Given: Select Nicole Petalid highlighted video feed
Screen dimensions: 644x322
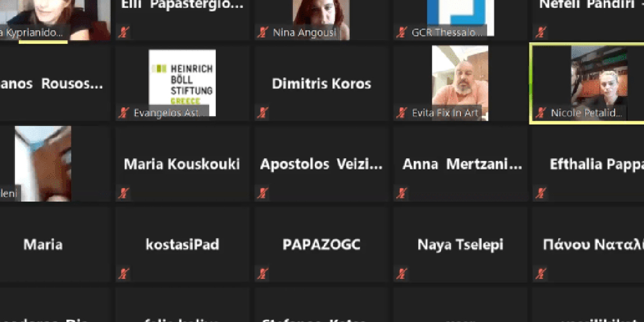Looking at the screenshot, I should [599, 78].
